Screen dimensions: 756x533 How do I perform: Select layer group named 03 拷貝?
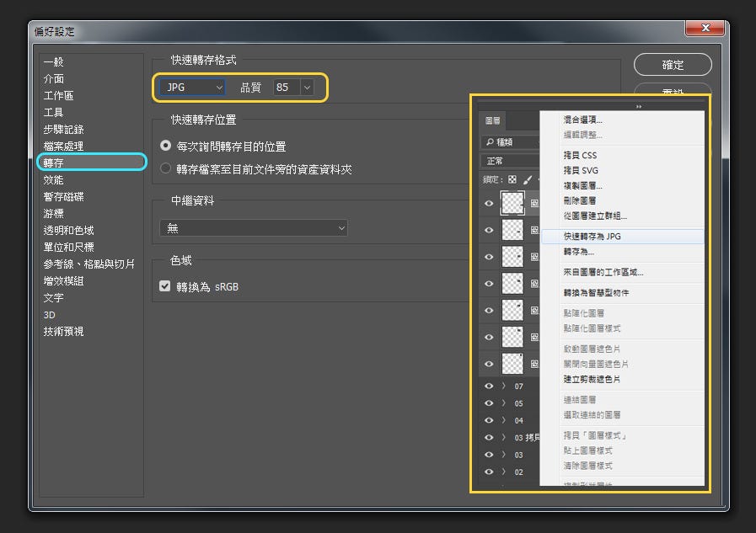527,438
